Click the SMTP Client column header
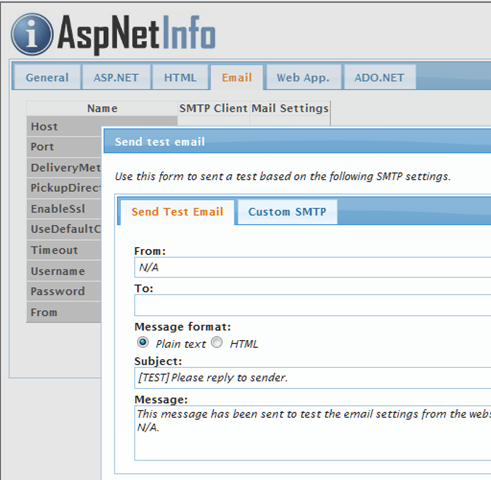Image resolution: width=491 pixels, height=480 pixels. 213,108
